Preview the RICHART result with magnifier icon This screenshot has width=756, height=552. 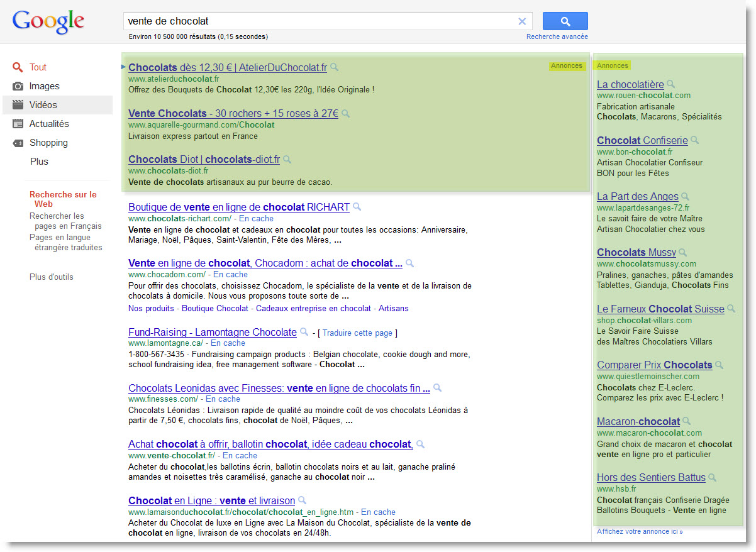click(x=357, y=207)
